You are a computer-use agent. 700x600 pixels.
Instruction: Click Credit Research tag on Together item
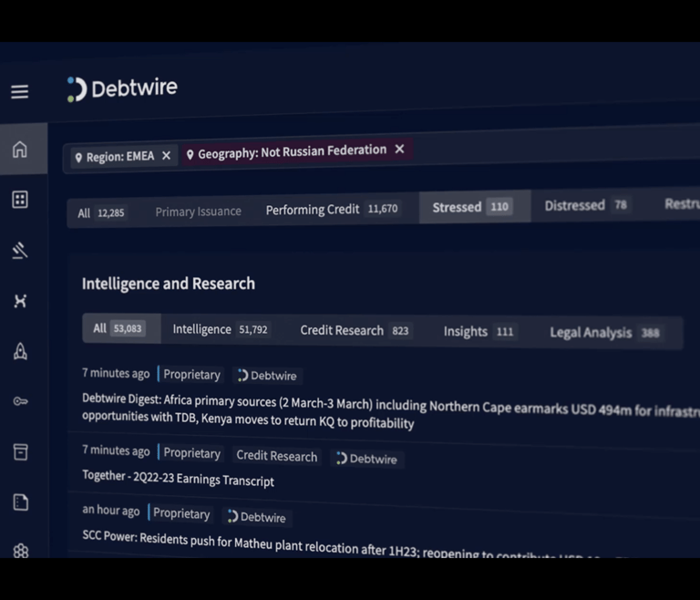click(277, 456)
